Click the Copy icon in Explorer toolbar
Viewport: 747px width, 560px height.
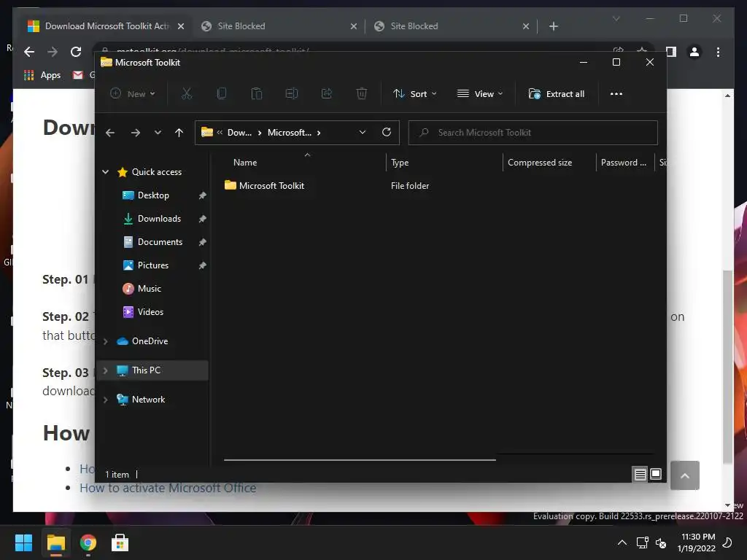click(x=222, y=94)
